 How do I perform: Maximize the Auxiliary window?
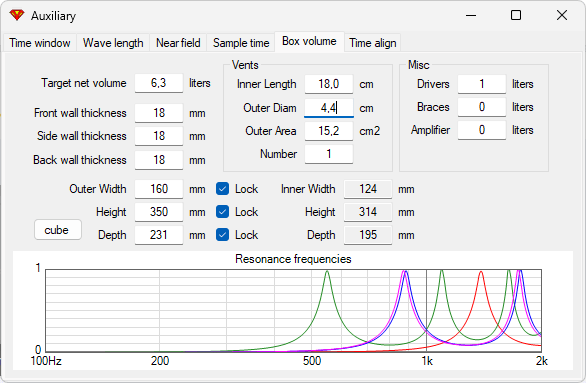(x=516, y=15)
